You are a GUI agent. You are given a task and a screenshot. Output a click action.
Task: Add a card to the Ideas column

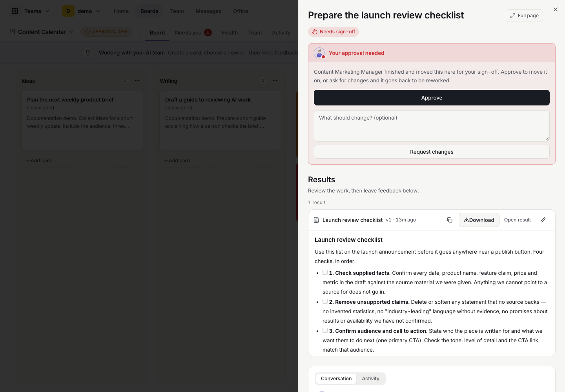coord(39,161)
